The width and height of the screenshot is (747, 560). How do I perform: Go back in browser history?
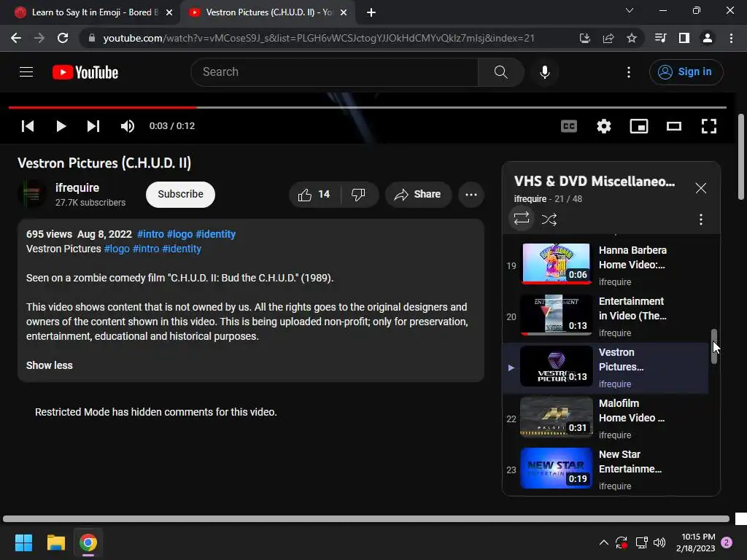point(16,38)
